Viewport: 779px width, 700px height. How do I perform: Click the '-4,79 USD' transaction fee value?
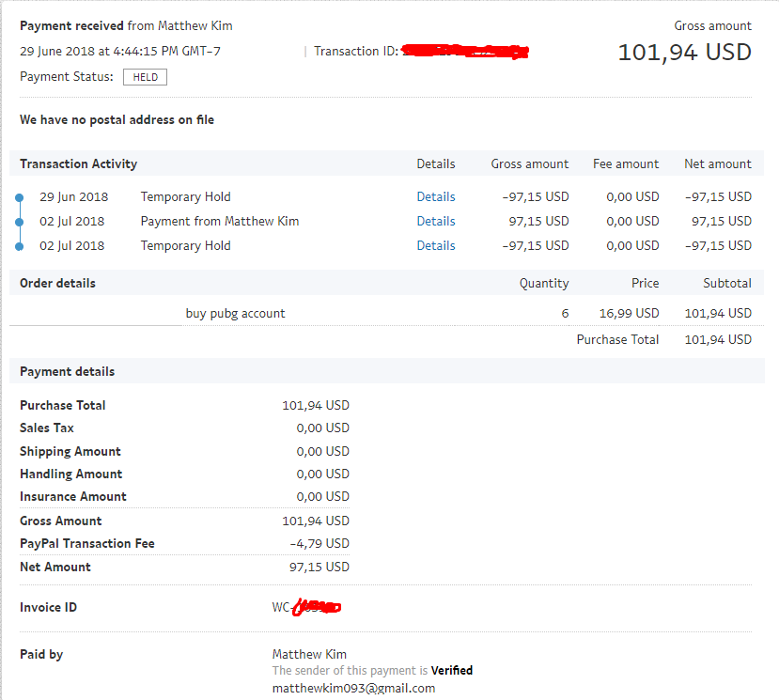pos(319,543)
